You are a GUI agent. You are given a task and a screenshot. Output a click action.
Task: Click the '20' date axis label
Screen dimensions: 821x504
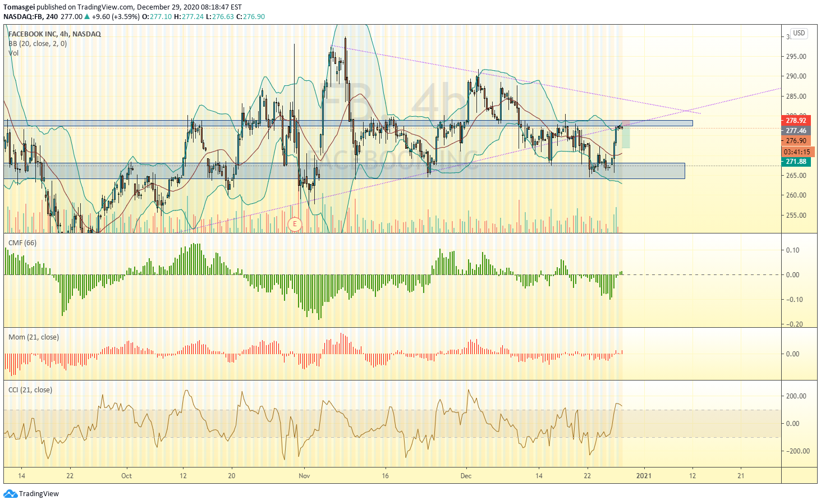click(232, 476)
